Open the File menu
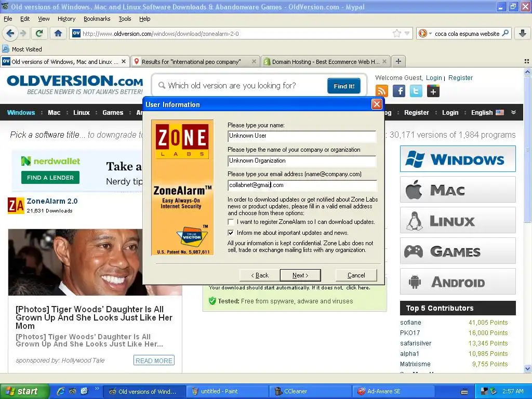Image resolution: width=532 pixels, height=399 pixels. tap(8, 19)
